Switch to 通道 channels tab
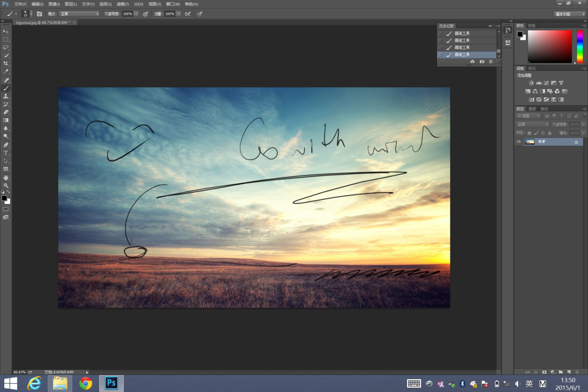 (532, 109)
